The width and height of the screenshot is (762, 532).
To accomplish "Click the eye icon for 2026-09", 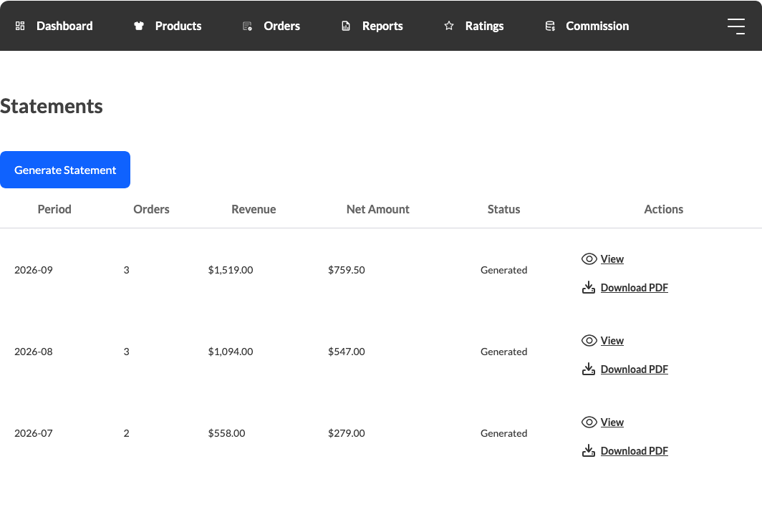I will click(x=589, y=259).
